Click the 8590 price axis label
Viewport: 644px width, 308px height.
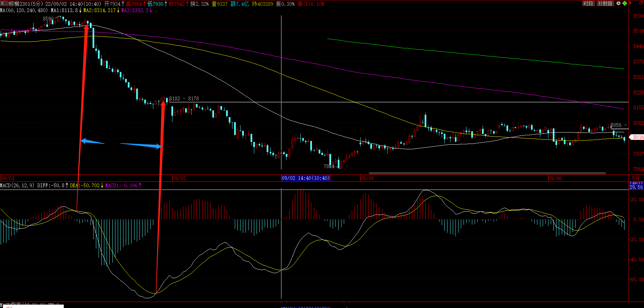638,16
